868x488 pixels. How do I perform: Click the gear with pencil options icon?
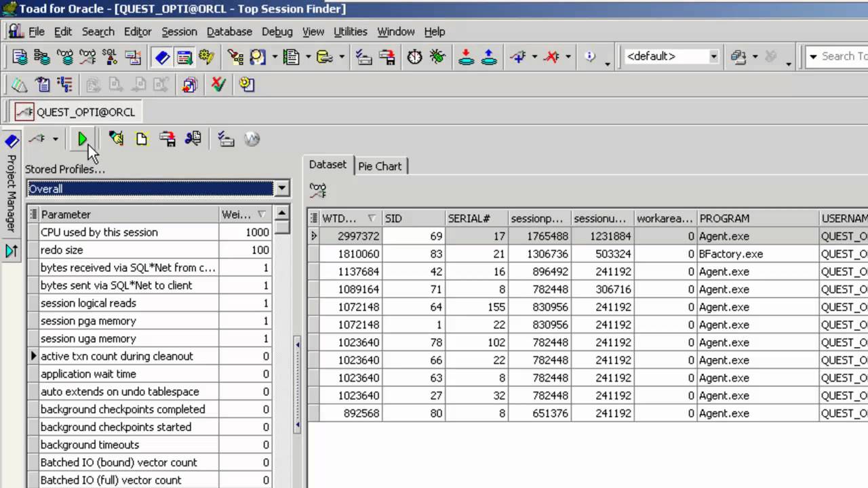207,57
